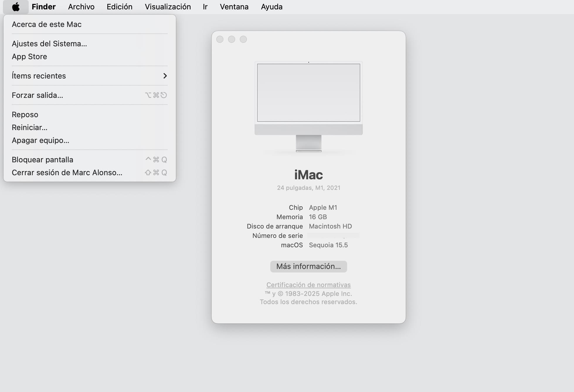This screenshot has height=392, width=574.
Task: Open the Archivo menu
Action: point(81,7)
